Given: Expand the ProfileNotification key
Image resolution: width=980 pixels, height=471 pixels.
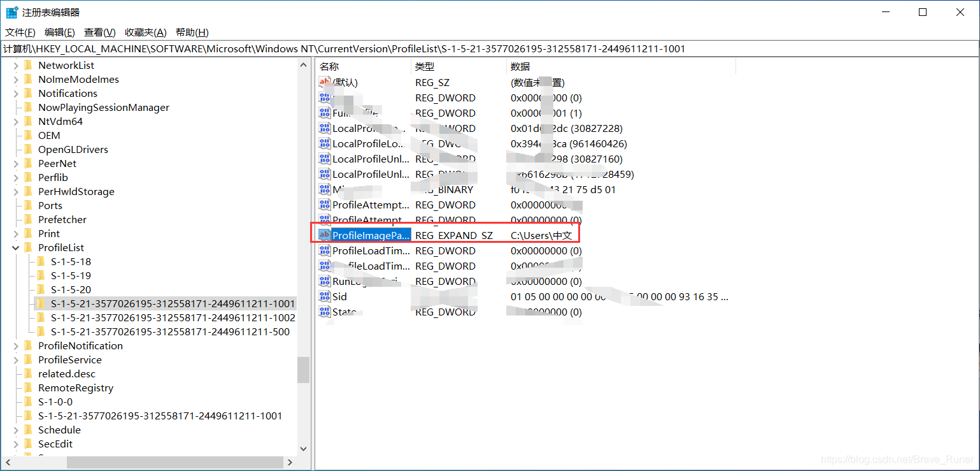Looking at the screenshot, I should pyautogui.click(x=16, y=345).
